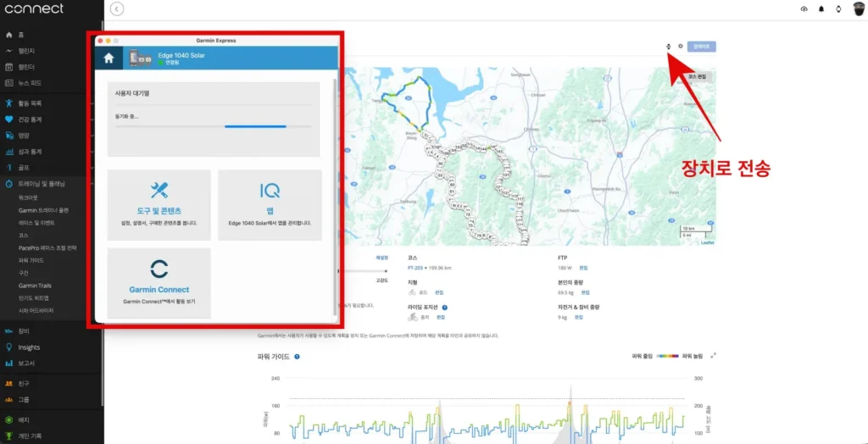
Task: Open the power guide settings gear icon
Action: (681, 46)
